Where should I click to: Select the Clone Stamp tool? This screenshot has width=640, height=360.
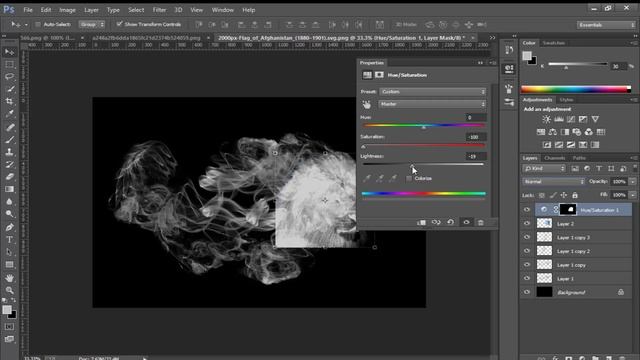click(x=9, y=152)
